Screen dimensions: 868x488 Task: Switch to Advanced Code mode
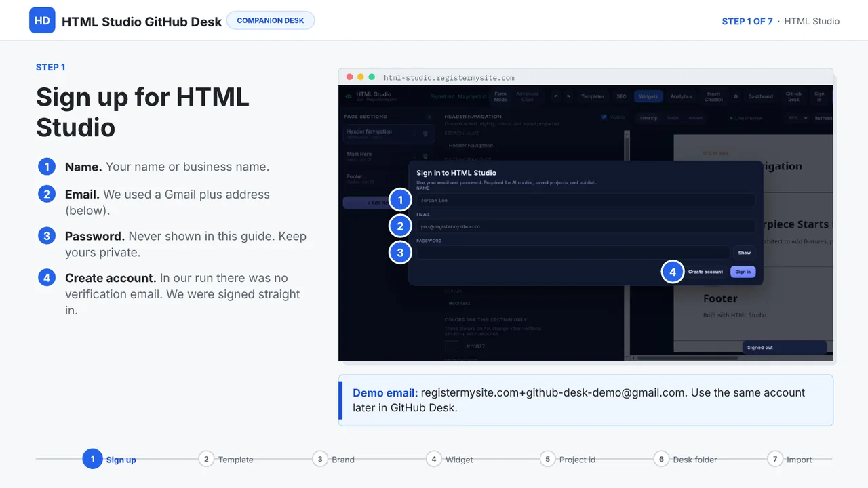click(x=527, y=96)
